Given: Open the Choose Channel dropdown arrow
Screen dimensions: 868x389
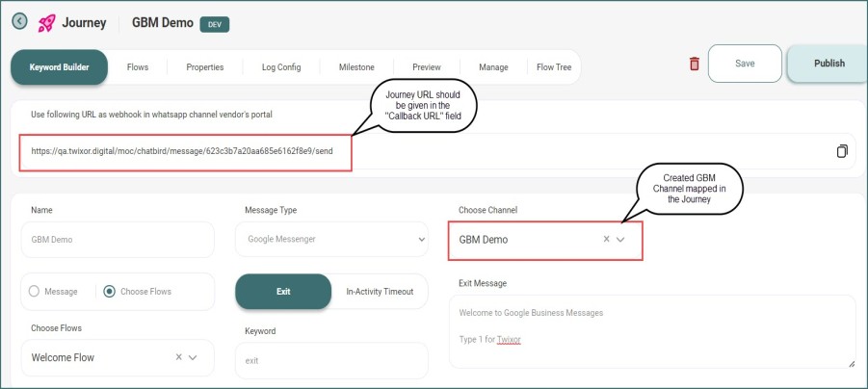Looking at the screenshot, I should click(621, 239).
